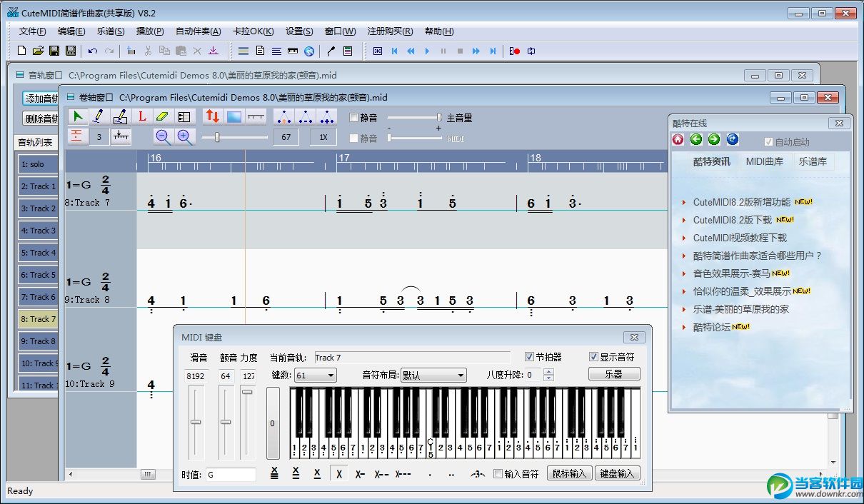Screen dimensions: 864x504
Task: Switch to the MIDI曲库 tab
Action: (x=764, y=161)
